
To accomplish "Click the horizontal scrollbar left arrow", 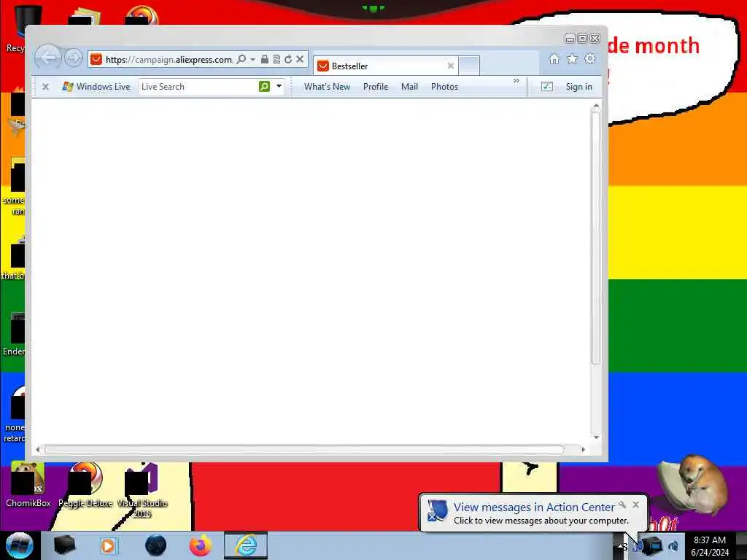I will [x=38, y=449].
